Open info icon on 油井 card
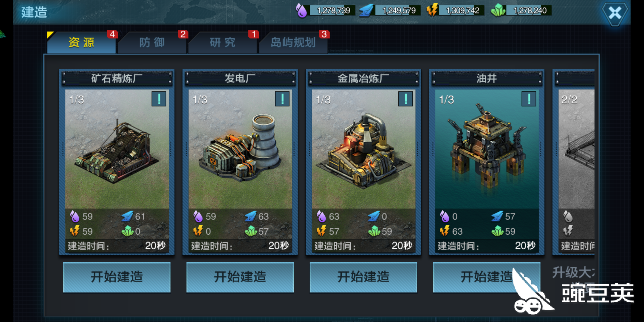 click(x=529, y=99)
